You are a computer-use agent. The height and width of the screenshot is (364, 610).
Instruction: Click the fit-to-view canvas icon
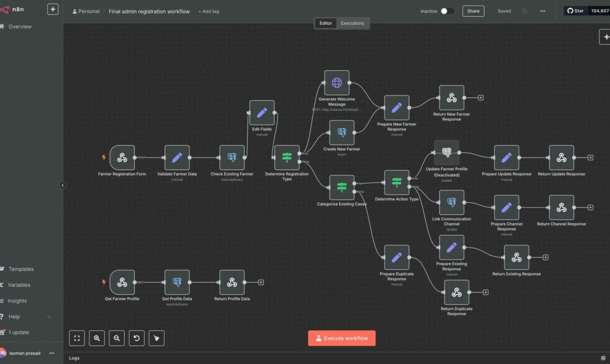coord(77,338)
